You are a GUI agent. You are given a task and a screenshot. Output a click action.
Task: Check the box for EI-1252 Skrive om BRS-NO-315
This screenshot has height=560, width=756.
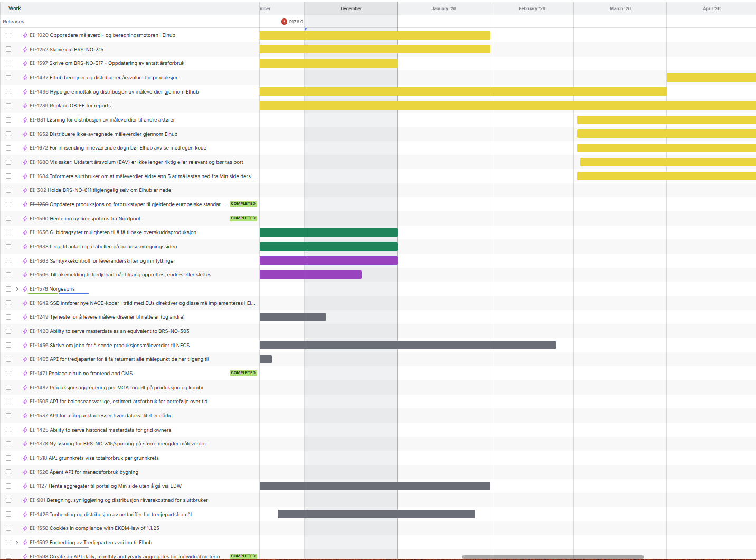(x=8, y=50)
